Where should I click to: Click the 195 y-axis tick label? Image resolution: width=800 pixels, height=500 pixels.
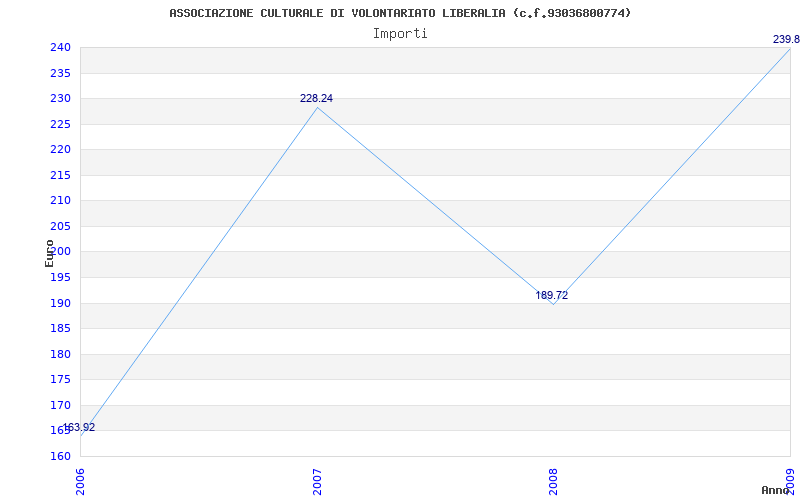tap(60, 278)
